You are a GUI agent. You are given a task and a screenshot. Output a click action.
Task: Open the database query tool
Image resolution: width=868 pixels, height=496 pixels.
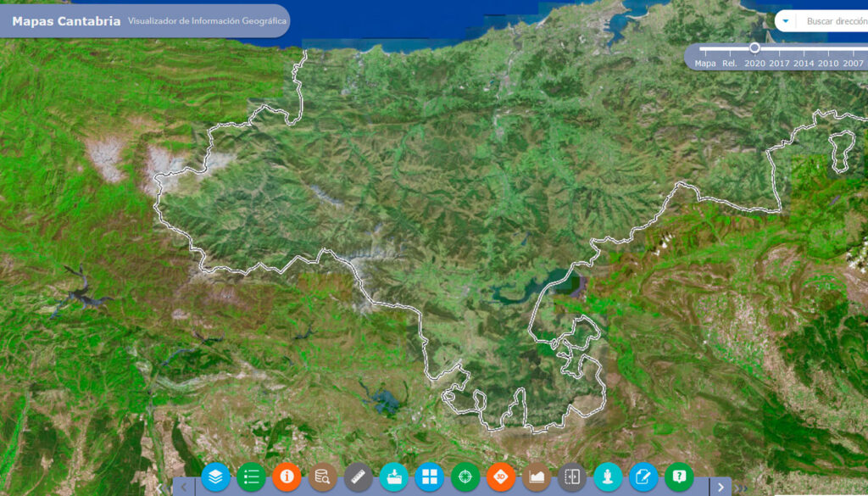pos(322,476)
